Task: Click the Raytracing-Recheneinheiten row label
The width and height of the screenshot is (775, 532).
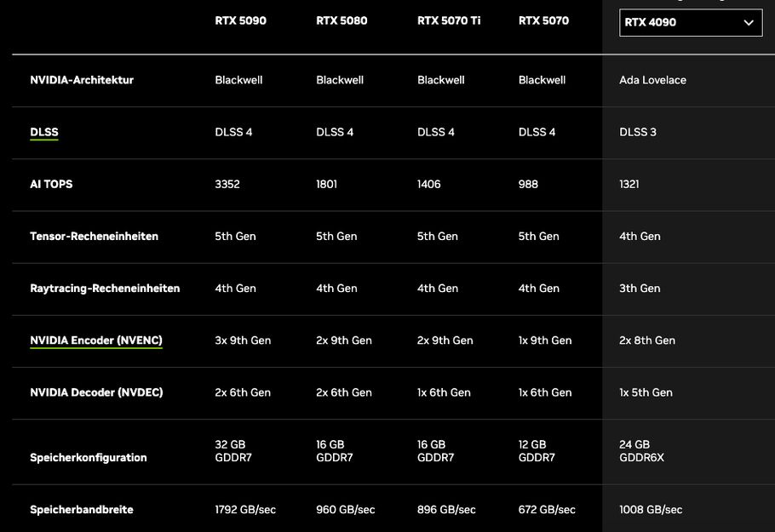Action: [105, 289]
